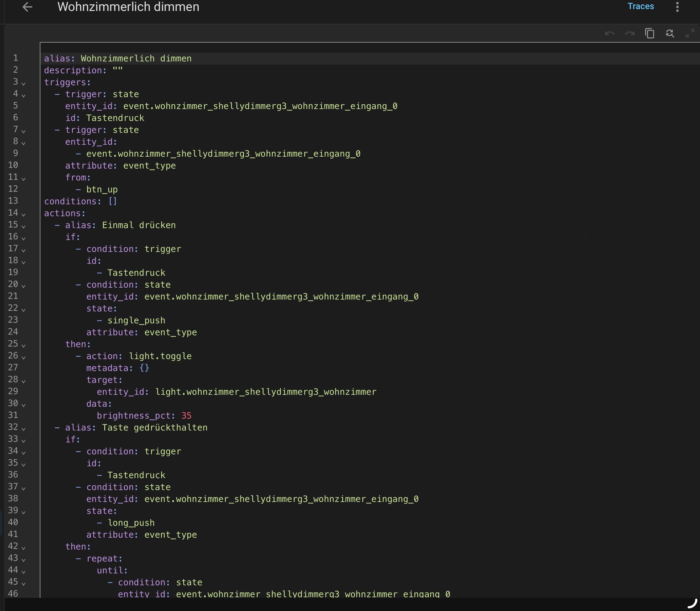Image resolution: width=700 pixels, height=611 pixels.
Task: Collapse the if block at line 33
Action: point(23,441)
